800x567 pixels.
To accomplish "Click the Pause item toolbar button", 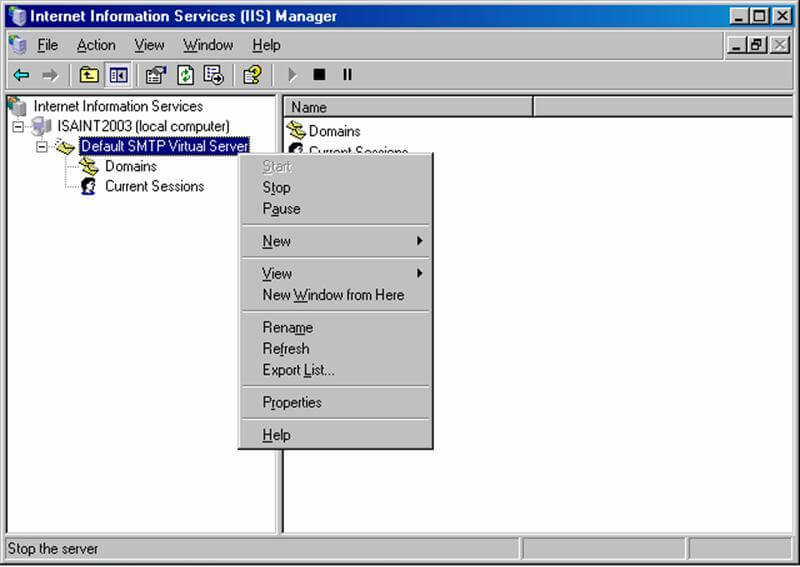I will 347,76.
